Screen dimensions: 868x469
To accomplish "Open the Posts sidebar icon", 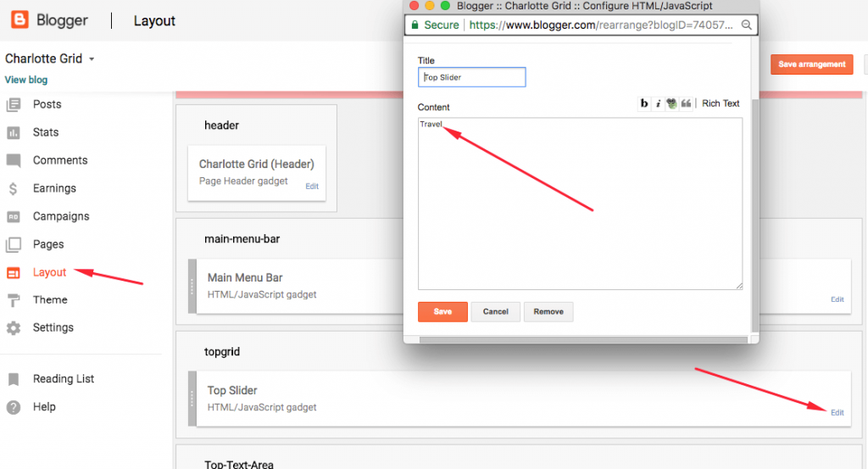I will coord(14,104).
